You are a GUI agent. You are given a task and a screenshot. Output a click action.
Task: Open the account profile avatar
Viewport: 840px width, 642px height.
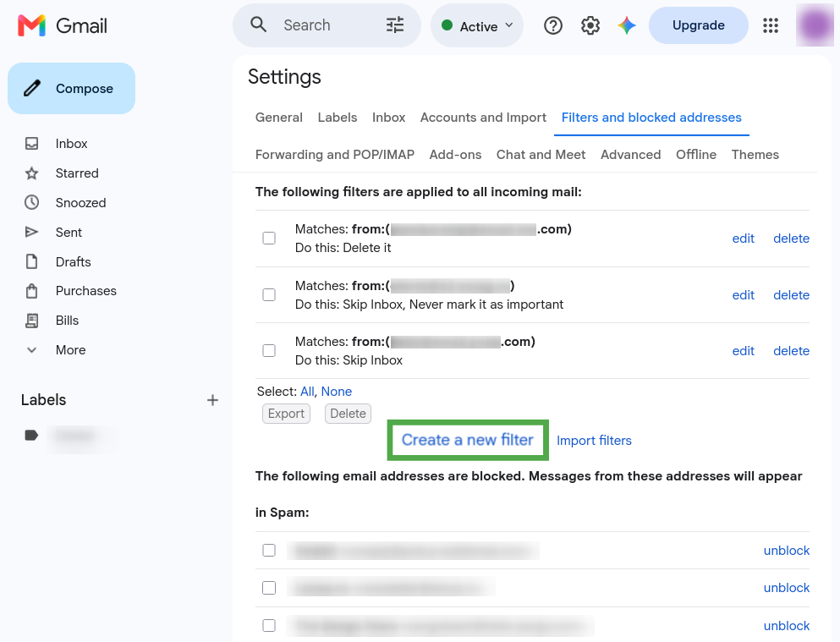coord(815,25)
